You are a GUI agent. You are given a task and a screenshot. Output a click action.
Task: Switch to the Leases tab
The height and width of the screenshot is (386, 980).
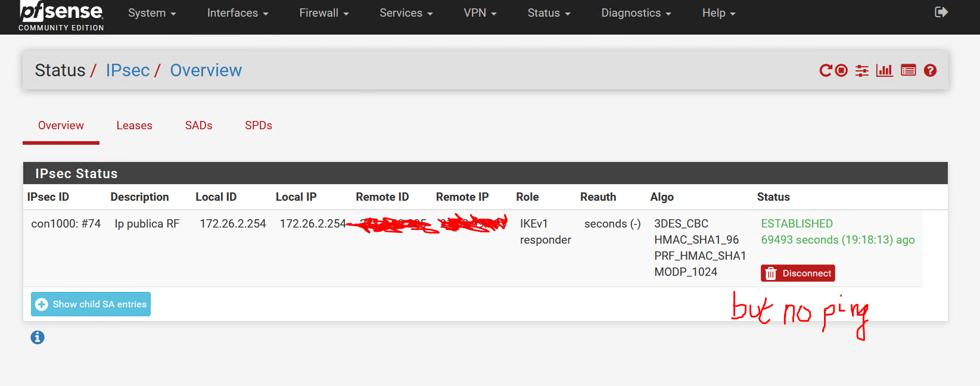point(134,126)
